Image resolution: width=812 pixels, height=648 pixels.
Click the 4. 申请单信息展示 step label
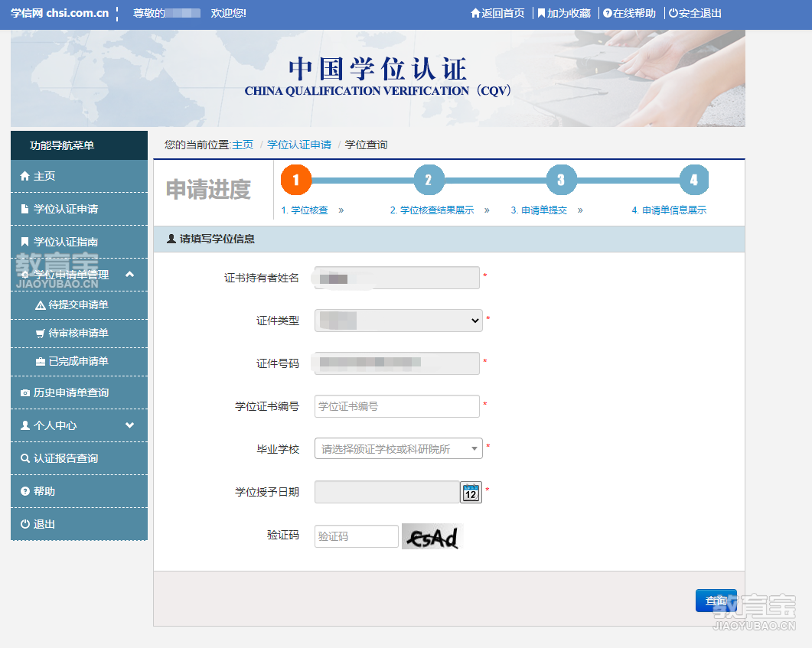[x=669, y=210]
